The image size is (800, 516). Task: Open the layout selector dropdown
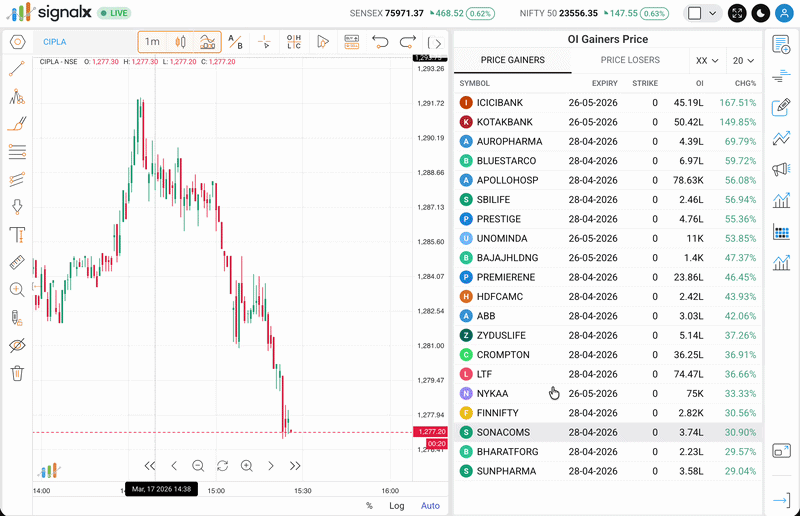(x=703, y=13)
